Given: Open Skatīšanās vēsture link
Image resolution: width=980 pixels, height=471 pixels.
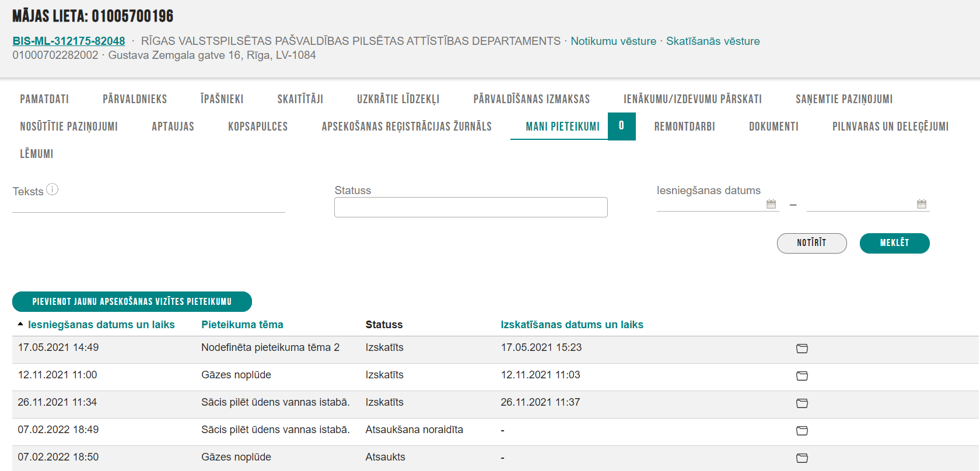Looking at the screenshot, I should pyautogui.click(x=713, y=41).
